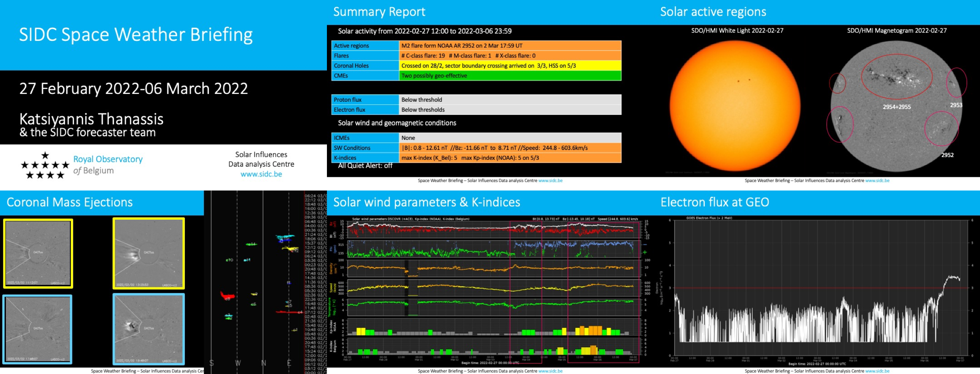The width and height of the screenshot is (980, 374).
Task: Select the presenter name Katsiyannis Thanassis
Action: [91, 118]
